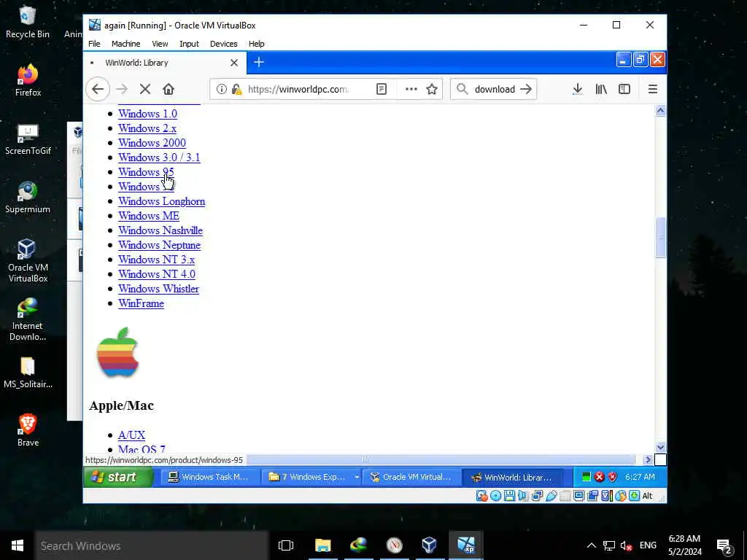747x560 pixels.
Task: Open Firefox Library books icon
Action: pyautogui.click(x=601, y=89)
